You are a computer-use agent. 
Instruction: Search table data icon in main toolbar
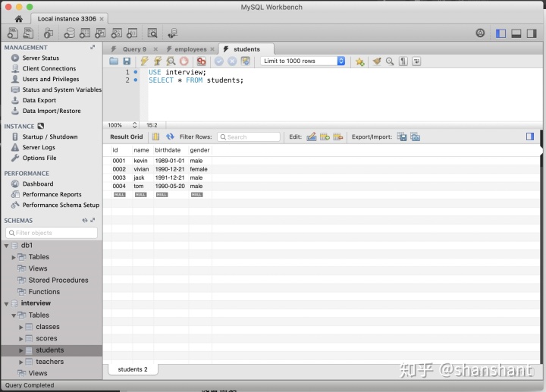pyautogui.click(x=152, y=33)
